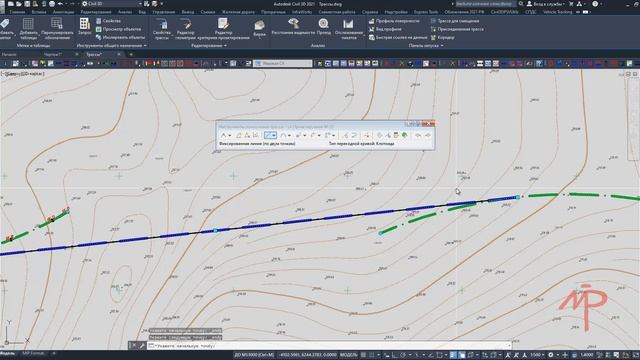Image resolution: width=640 pixels, height=360 pixels.
Task: Open the Help question mark icon
Action: (x=595, y=4)
